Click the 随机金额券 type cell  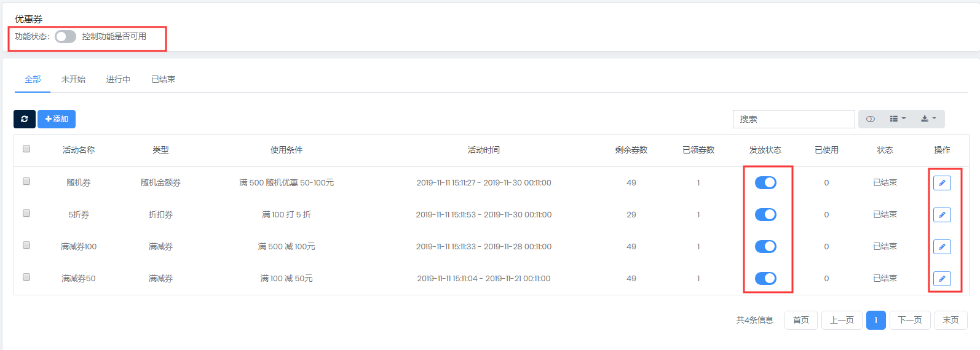160,183
